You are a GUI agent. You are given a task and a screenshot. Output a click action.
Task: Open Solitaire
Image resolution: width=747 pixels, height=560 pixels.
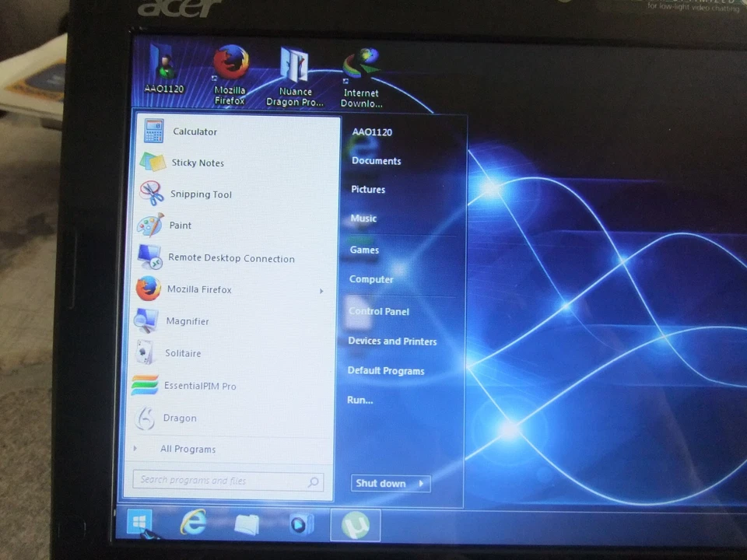[182, 353]
